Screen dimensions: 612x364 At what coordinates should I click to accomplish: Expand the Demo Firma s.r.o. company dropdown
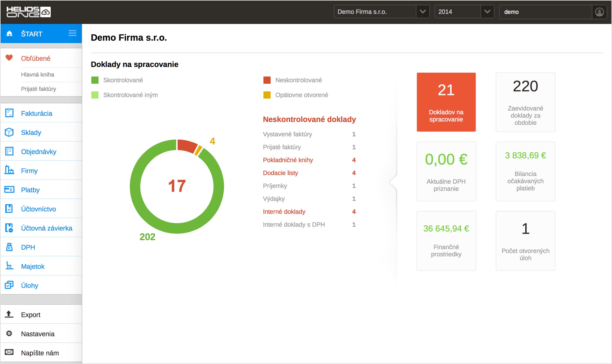pyautogui.click(x=422, y=12)
